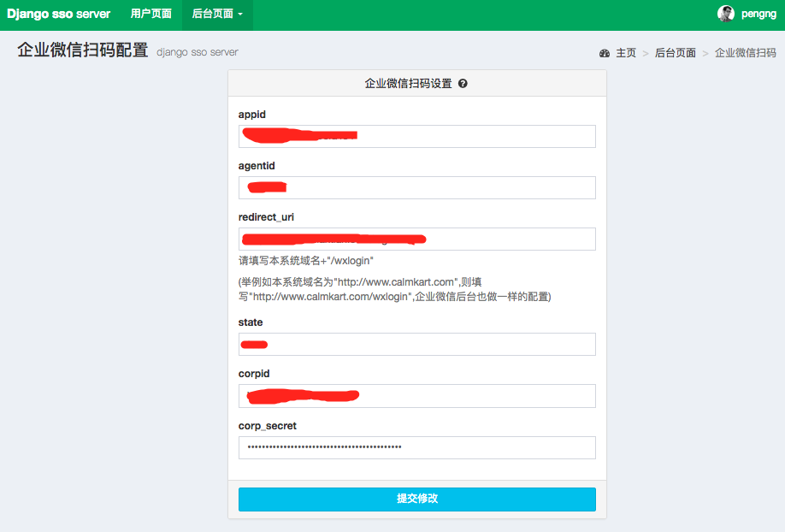785x532 pixels.
Task: Focus the appid input field
Action: pos(416,136)
